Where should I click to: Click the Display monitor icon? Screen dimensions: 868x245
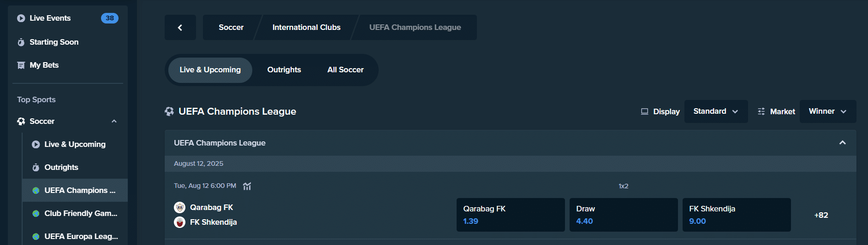pos(644,111)
